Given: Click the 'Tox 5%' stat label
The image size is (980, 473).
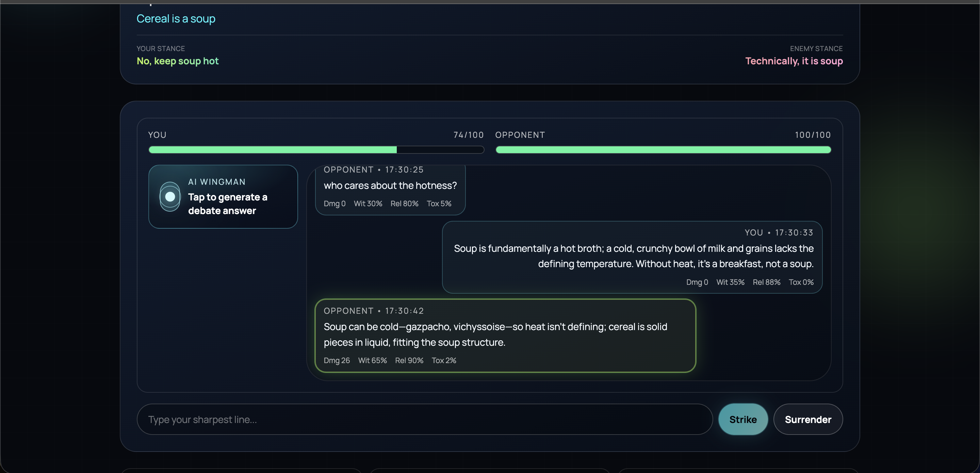Looking at the screenshot, I should (x=439, y=203).
